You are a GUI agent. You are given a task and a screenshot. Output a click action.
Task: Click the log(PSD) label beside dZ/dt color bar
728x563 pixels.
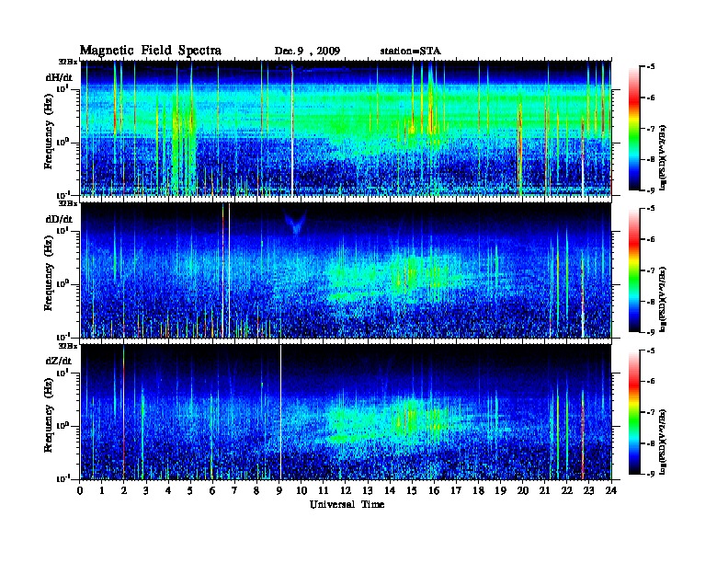click(664, 442)
